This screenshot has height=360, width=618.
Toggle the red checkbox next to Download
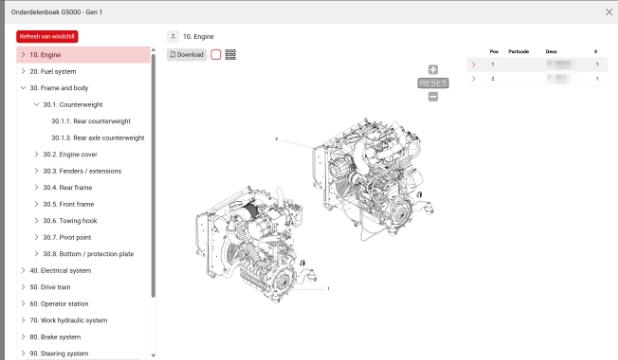click(216, 54)
